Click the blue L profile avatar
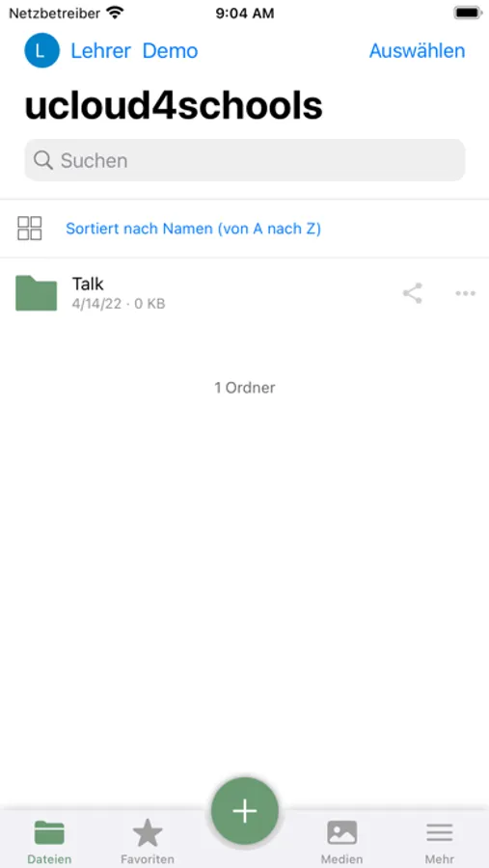The height and width of the screenshot is (868, 489). click(x=41, y=50)
